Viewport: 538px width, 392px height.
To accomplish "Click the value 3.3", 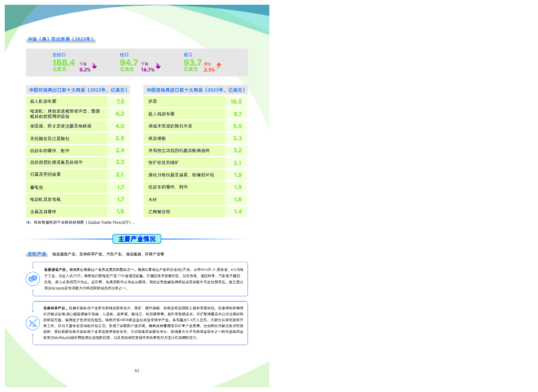I will click(237, 138).
